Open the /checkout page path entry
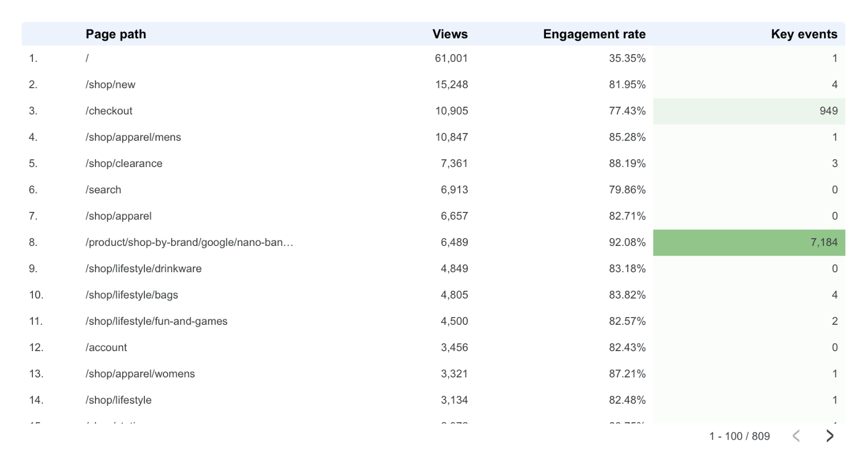This screenshot has width=868, height=464. point(109,110)
